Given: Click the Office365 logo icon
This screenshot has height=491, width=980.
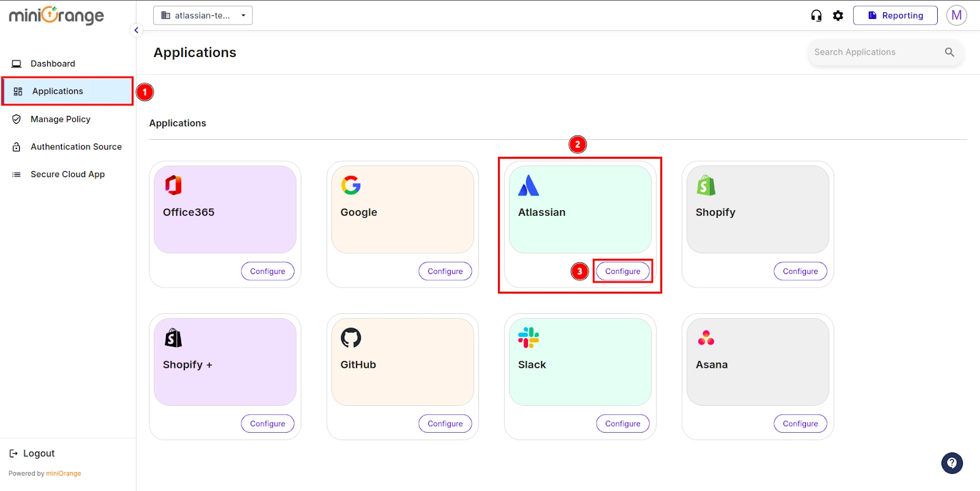Looking at the screenshot, I should 173,185.
